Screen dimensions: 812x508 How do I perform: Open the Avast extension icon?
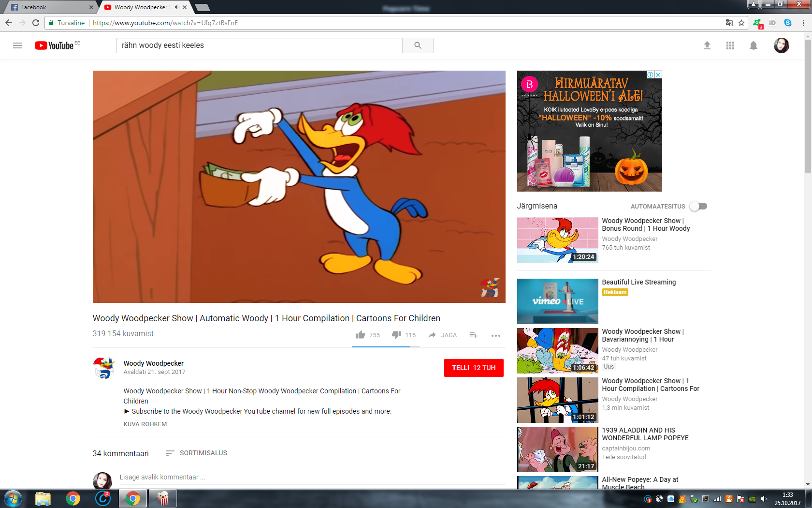[757, 23]
